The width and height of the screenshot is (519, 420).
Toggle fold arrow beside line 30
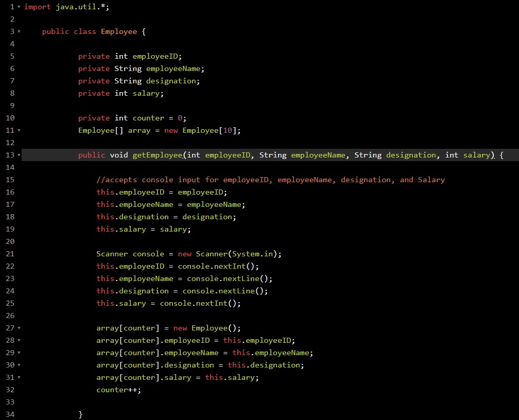tap(19, 365)
